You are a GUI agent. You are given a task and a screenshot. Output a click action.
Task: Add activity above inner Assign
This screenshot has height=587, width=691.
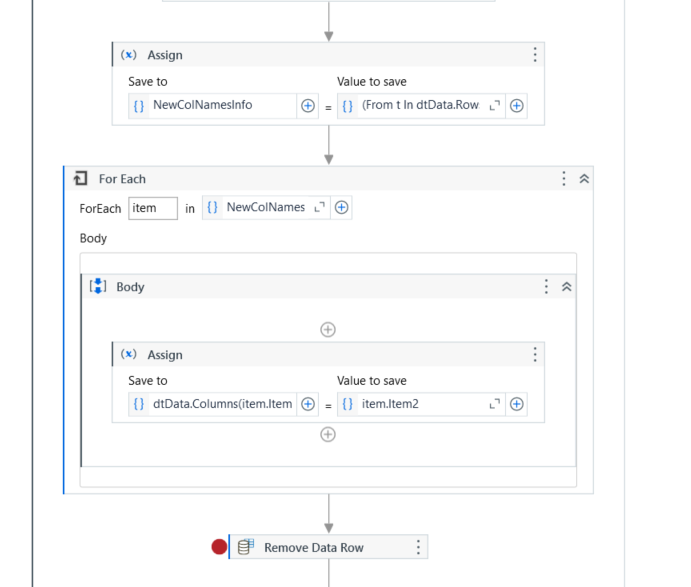[x=328, y=329]
